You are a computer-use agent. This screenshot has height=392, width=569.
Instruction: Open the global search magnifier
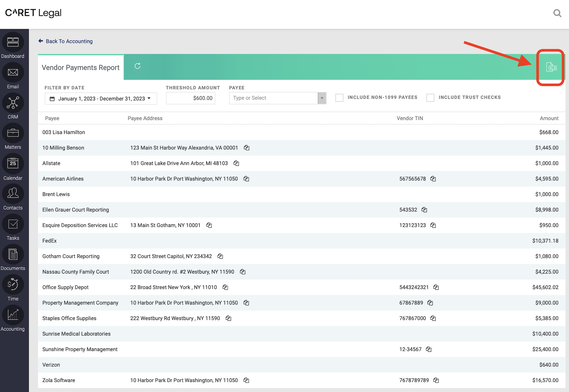(x=557, y=13)
